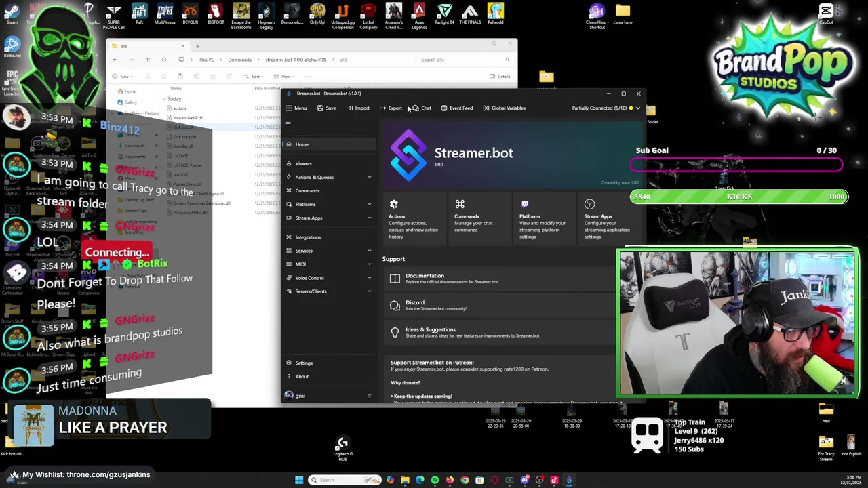
Task: Open the Commands card on Home
Action: click(479, 219)
